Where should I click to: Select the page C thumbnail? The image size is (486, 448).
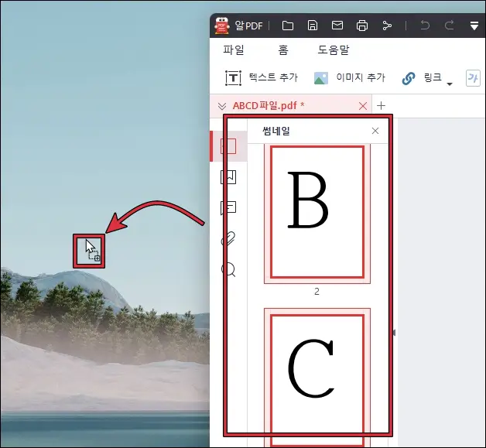(317, 377)
